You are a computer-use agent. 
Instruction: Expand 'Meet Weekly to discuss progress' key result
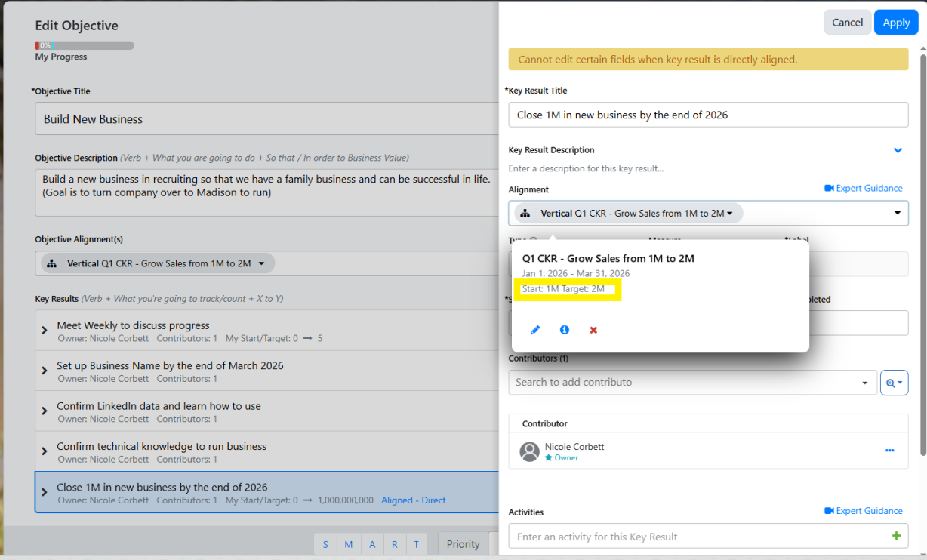click(x=45, y=331)
